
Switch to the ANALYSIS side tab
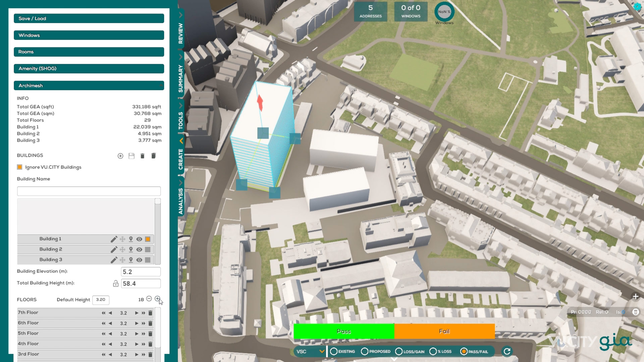181,201
